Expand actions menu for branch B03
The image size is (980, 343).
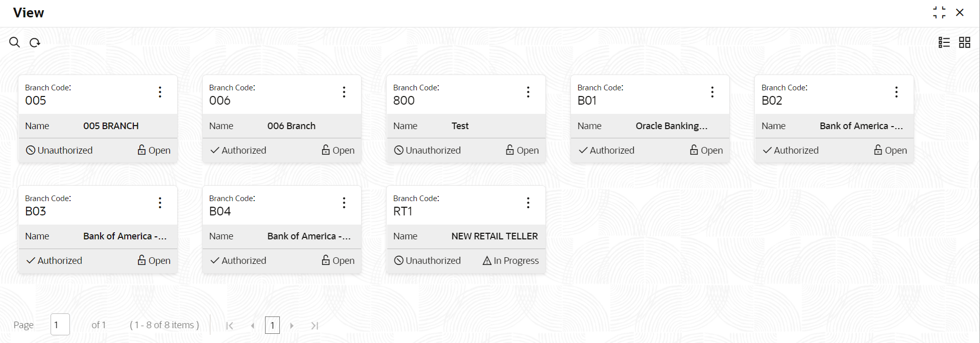tap(160, 203)
